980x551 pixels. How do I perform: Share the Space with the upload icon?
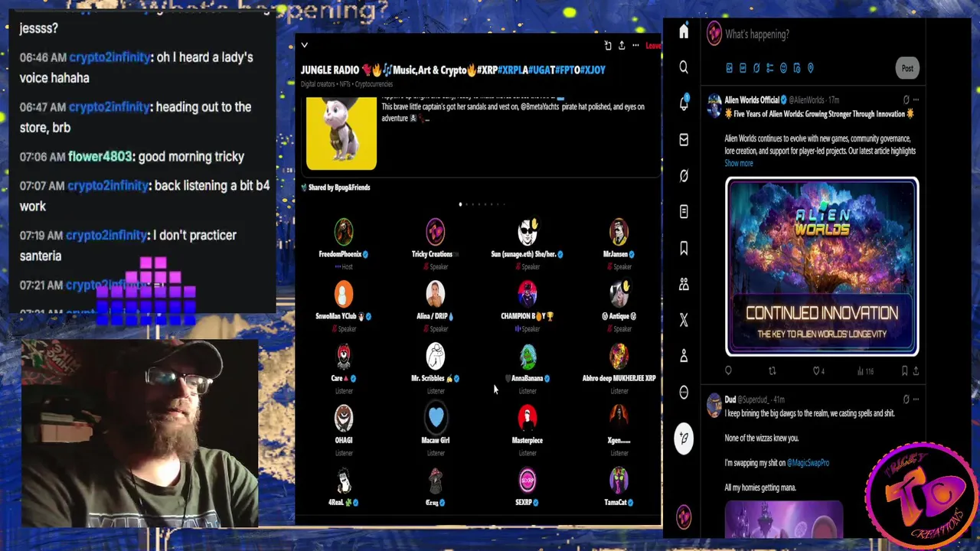click(x=622, y=45)
